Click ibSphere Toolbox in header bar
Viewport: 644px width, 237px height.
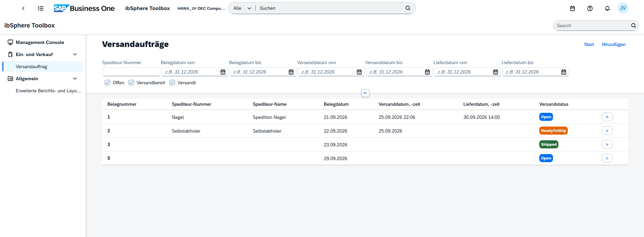pyautogui.click(x=147, y=8)
